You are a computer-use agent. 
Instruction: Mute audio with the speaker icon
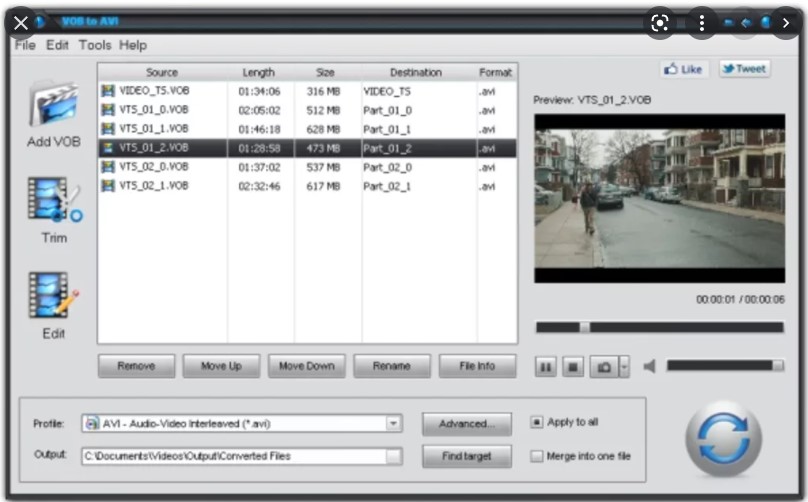tap(650, 366)
